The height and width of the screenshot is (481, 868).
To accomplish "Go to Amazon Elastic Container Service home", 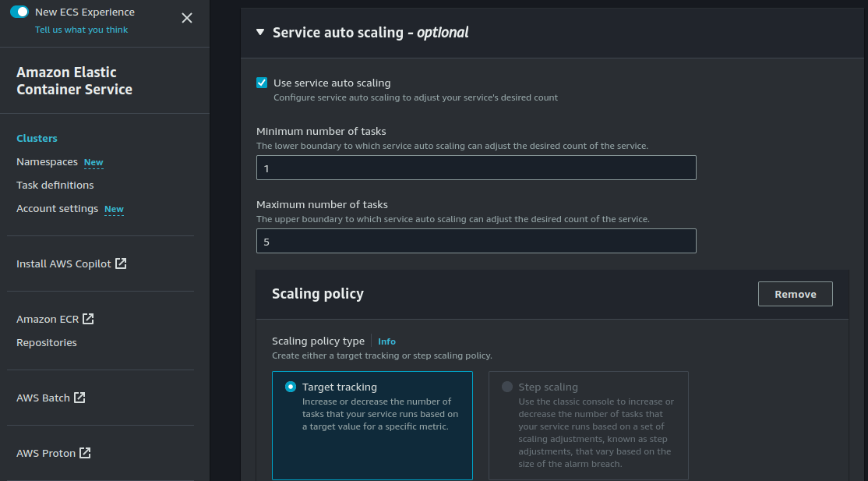I will [x=74, y=81].
